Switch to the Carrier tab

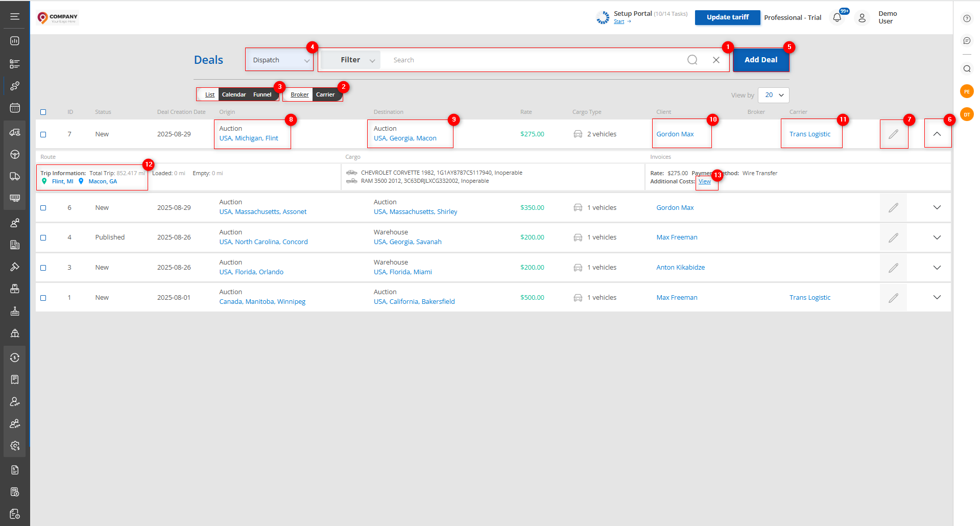(x=325, y=95)
